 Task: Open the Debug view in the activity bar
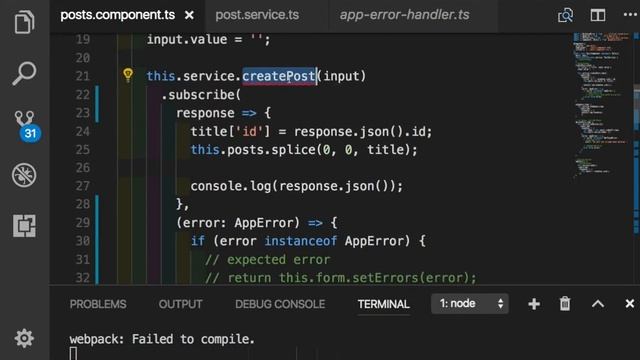pyautogui.click(x=24, y=175)
